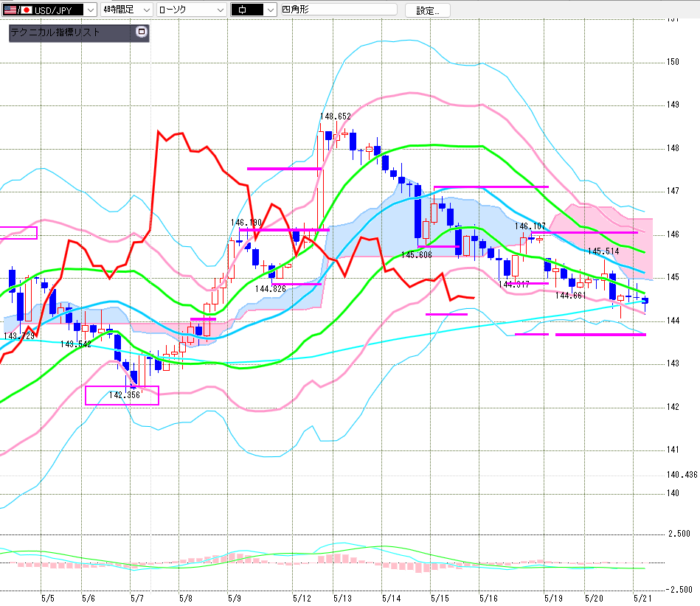700x606 pixels.
Task: Open the 設定... settings button
Action: (x=427, y=10)
